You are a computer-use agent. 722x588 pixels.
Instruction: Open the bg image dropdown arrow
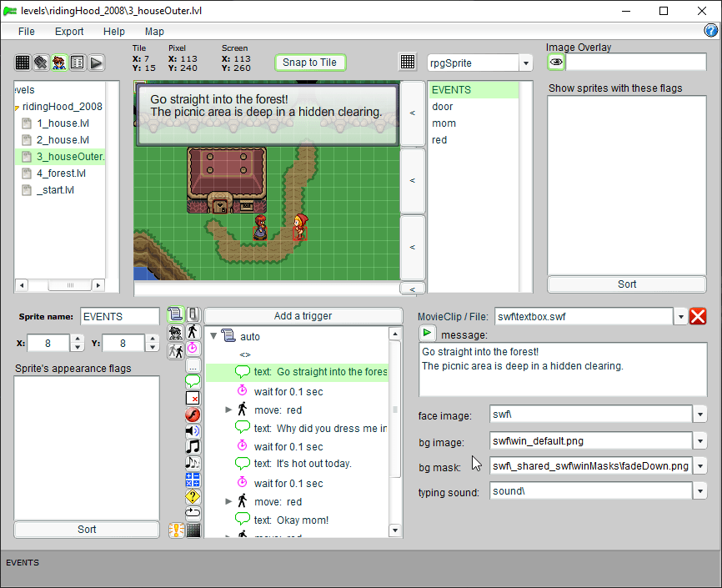coord(699,441)
